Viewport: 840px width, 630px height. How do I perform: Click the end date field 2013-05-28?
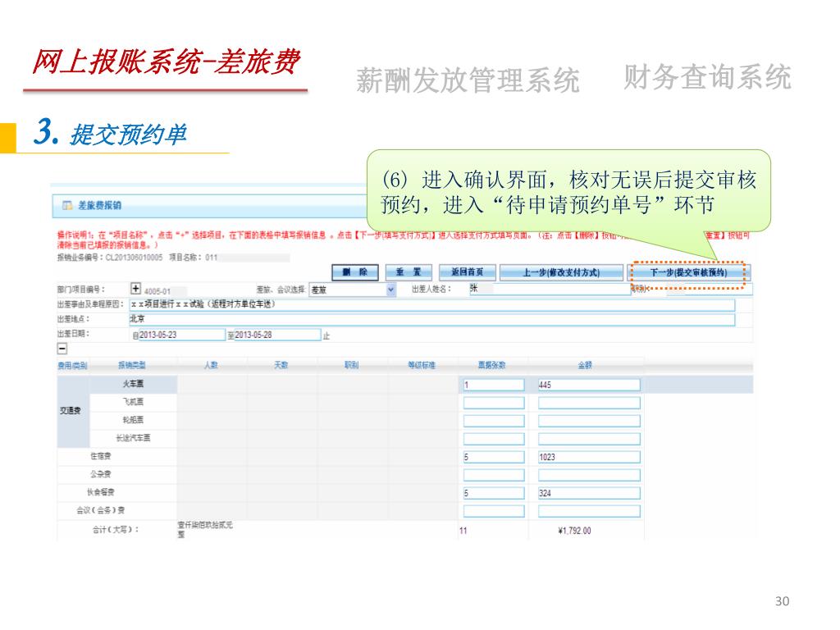[277, 335]
